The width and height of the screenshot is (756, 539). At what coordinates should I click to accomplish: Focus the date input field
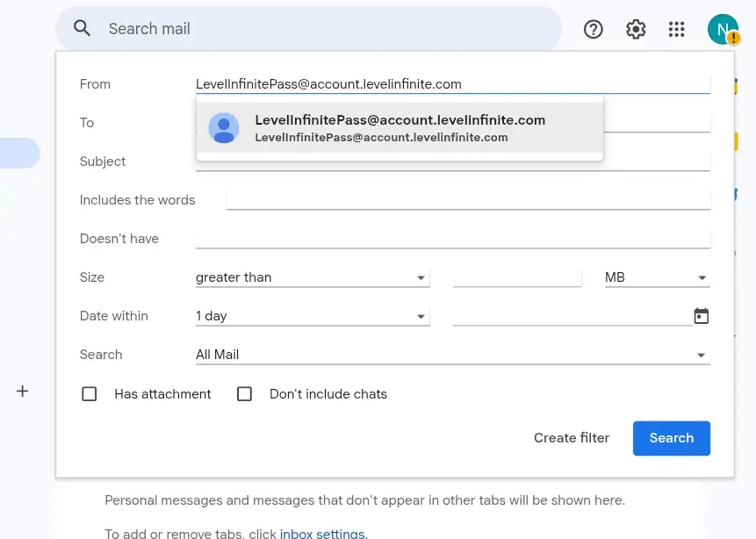coord(572,316)
